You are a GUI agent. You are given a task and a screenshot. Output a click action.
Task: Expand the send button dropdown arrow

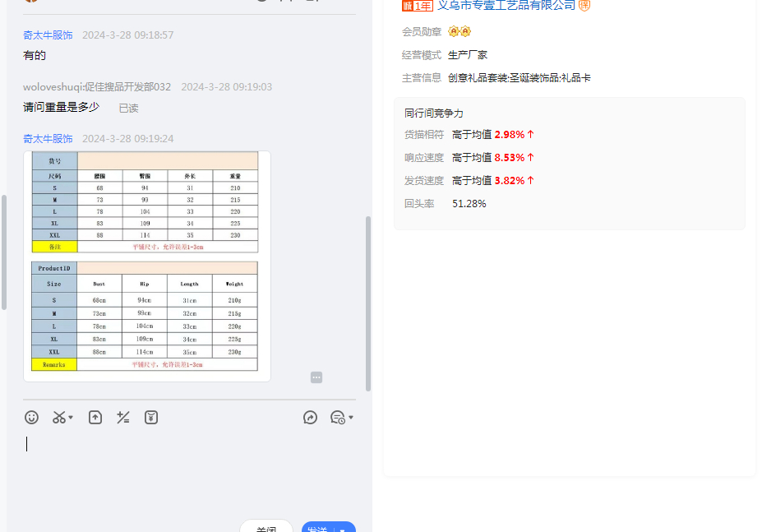click(x=343, y=529)
